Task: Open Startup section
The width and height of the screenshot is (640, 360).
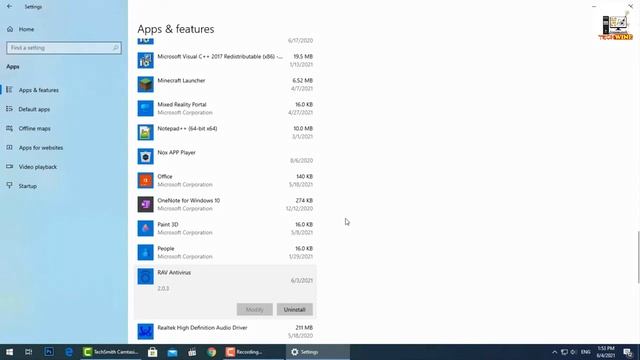Action: 27,186
